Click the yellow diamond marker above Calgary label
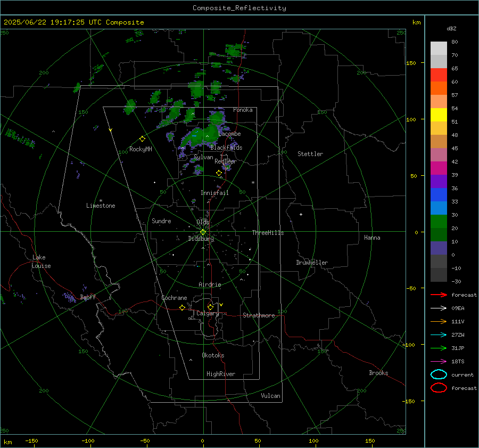This screenshot has width=479, height=448. coord(210,307)
